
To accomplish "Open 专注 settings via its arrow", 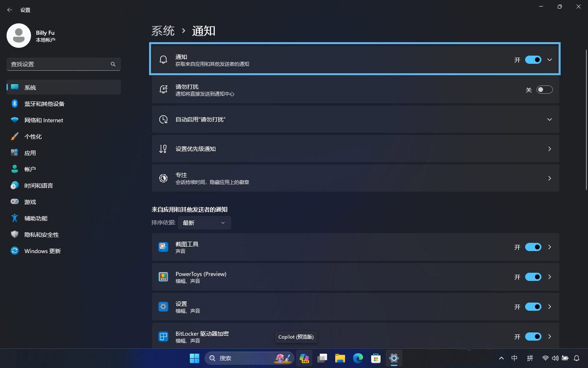I will (x=550, y=178).
